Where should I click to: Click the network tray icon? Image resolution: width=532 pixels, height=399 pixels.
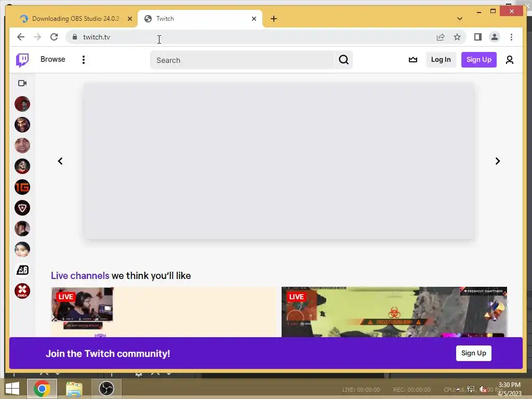(x=471, y=389)
